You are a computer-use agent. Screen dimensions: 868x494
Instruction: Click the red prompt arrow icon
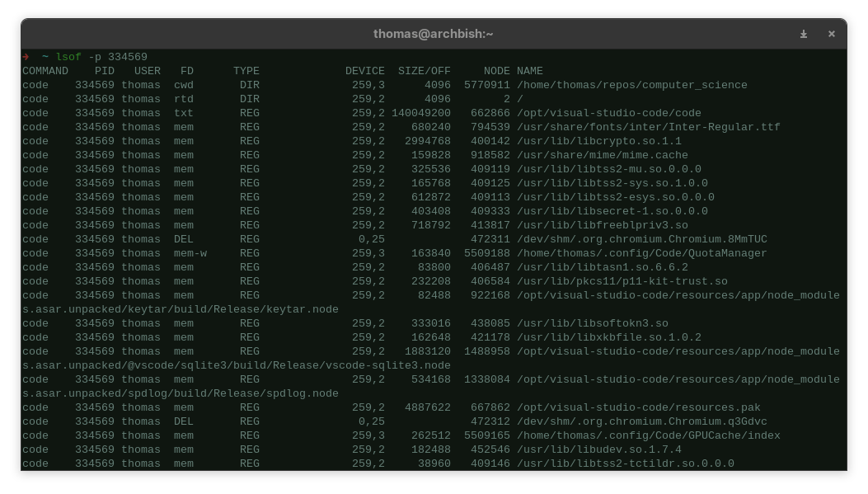(26, 57)
